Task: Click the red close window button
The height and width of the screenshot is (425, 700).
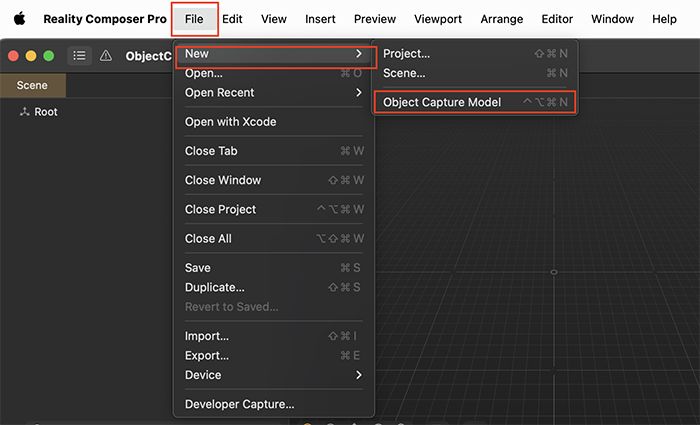Action: click(13, 55)
